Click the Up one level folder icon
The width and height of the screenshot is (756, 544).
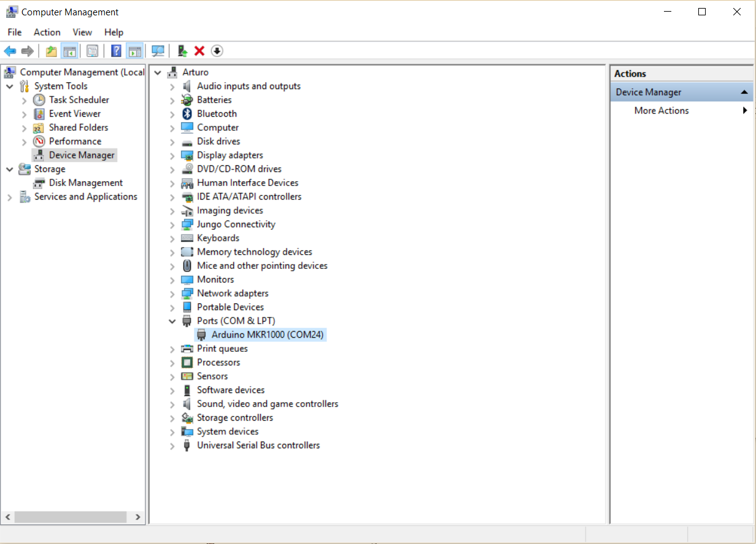[52, 51]
